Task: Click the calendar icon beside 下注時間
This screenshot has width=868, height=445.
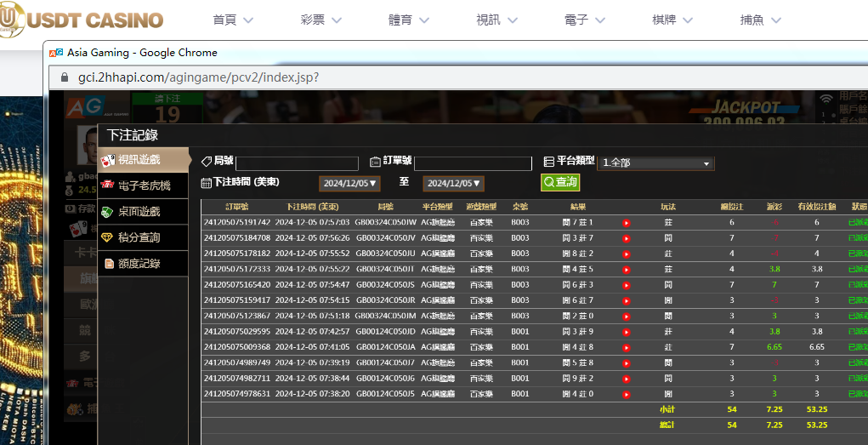Action: (x=206, y=182)
